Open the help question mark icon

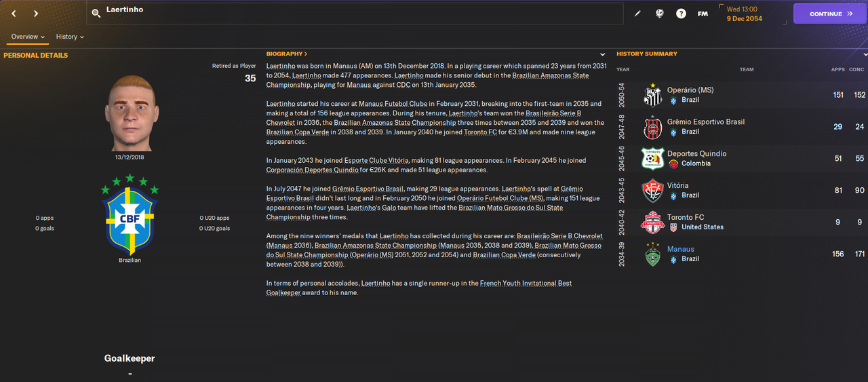coord(681,14)
